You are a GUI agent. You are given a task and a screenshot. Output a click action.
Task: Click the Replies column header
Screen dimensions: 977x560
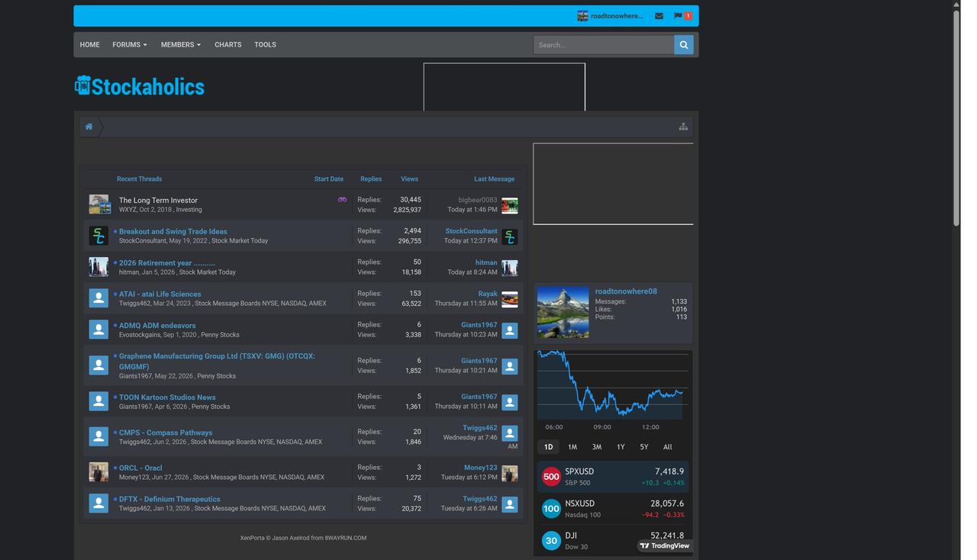[371, 179]
